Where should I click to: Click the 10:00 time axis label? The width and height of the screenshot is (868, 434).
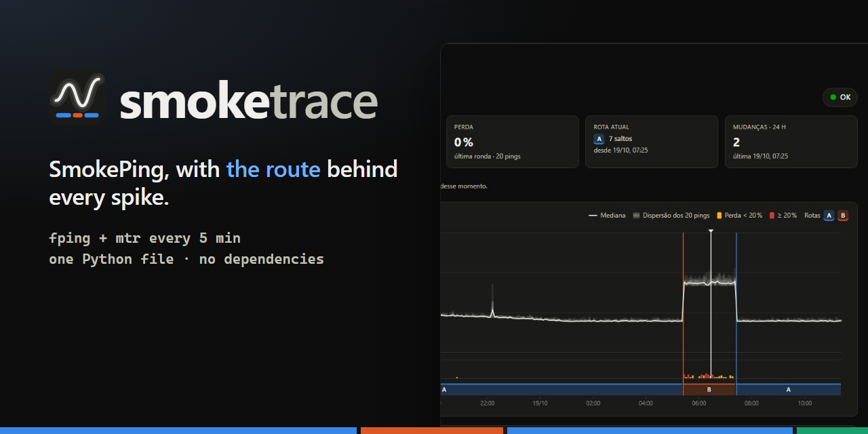804,403
